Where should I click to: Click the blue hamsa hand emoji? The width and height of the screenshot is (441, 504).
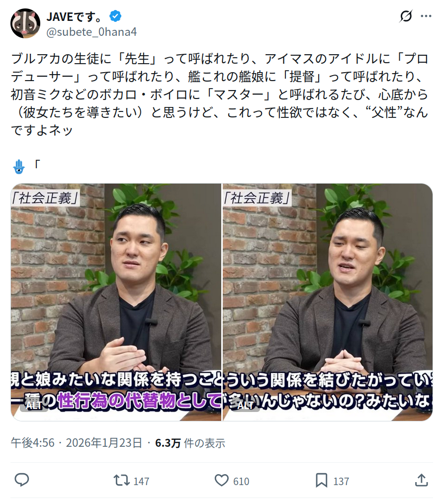pos(19,167)
